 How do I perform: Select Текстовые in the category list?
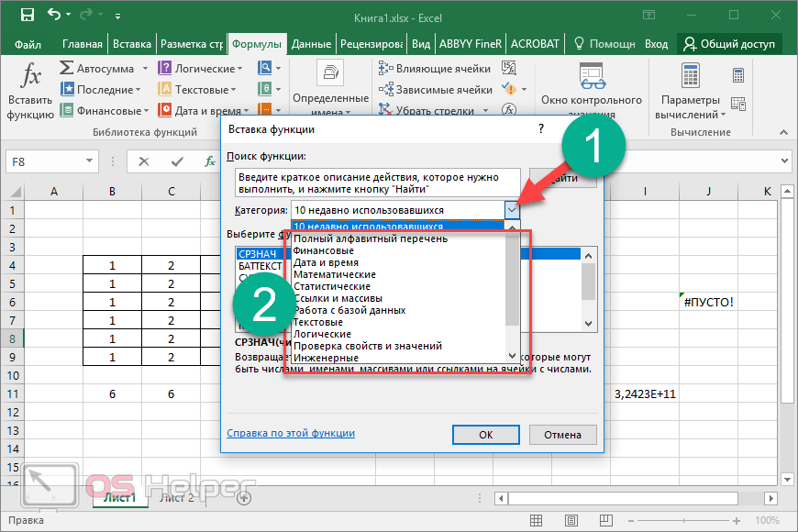click(318, 322)
